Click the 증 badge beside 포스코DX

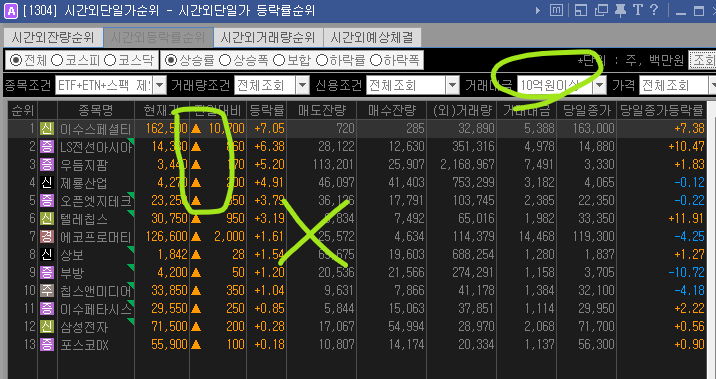(47, 344)
